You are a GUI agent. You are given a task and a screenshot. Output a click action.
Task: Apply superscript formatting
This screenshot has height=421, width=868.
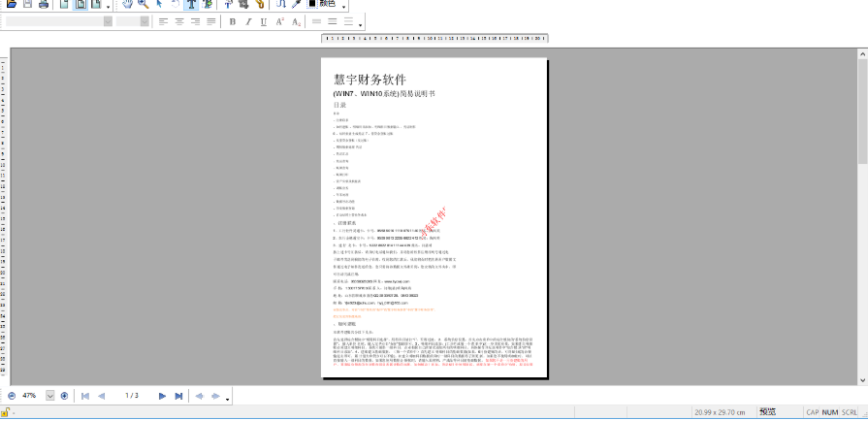pos(280,21)
